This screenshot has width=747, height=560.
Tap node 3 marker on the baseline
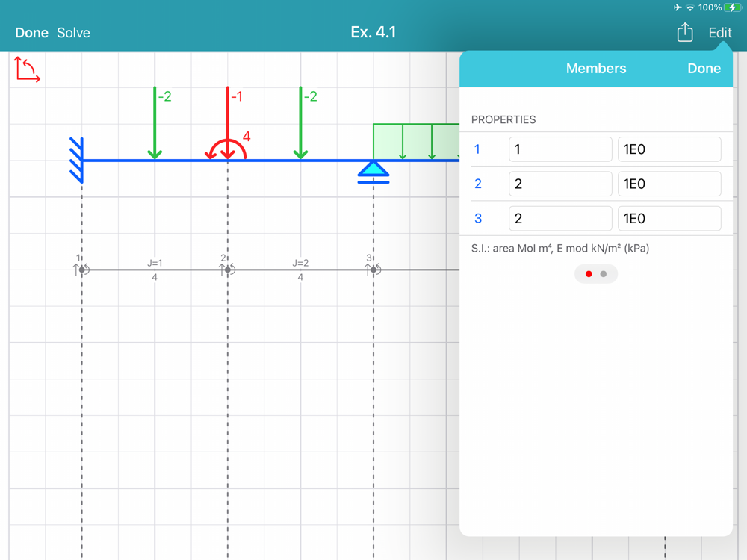(x=373, y=270)
